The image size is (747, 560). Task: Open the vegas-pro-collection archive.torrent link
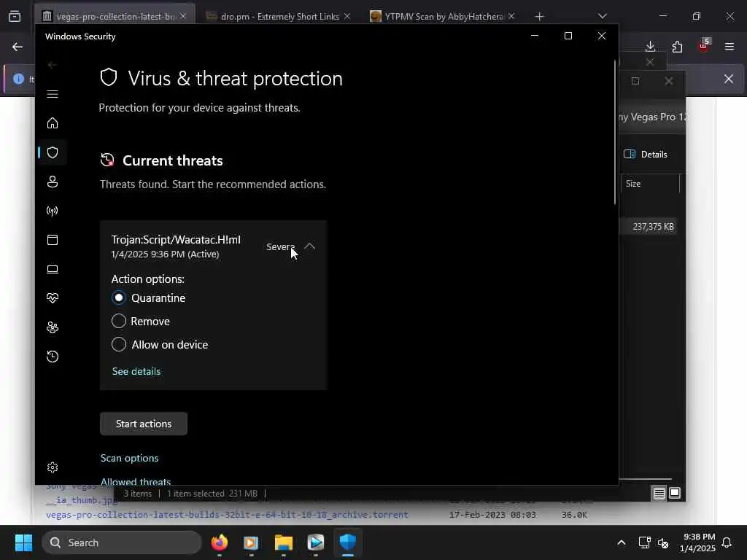point(227,515)
